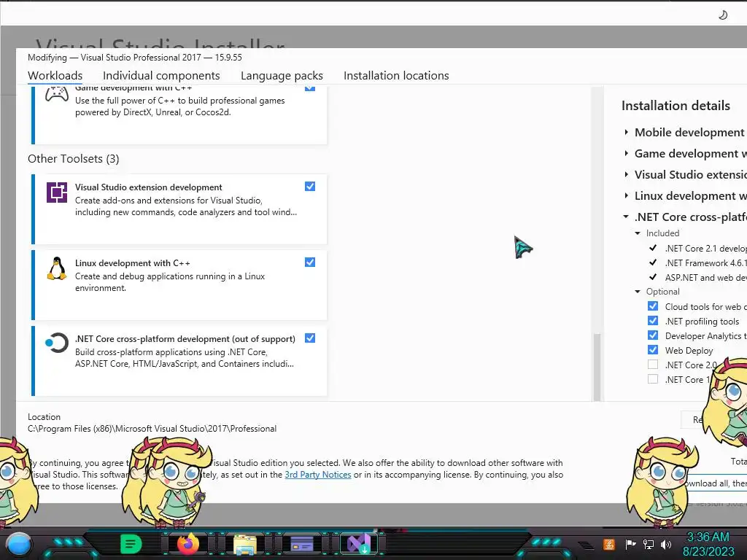747x560 pixels.
Task: Select the Linux development with C++ card
Action: click(179, 285)
